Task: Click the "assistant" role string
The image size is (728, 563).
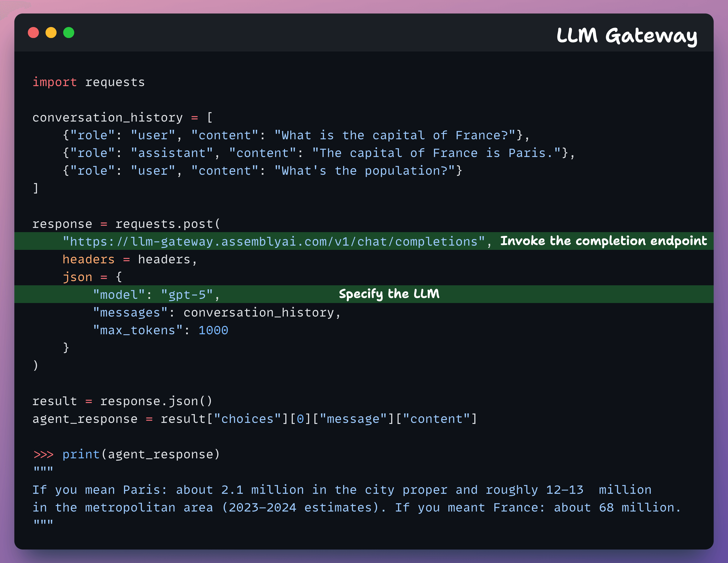Action: tap(172, 153)
